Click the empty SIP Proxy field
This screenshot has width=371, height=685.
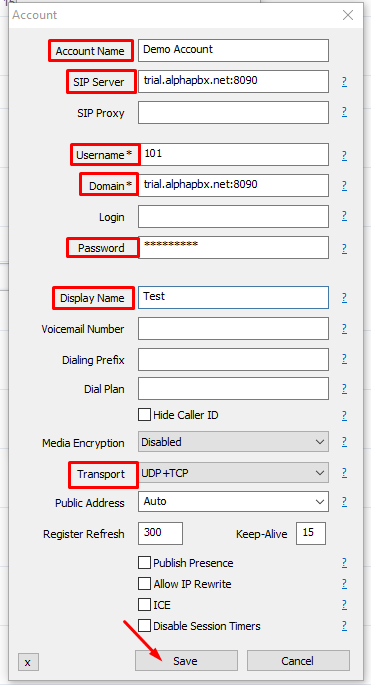233,113
